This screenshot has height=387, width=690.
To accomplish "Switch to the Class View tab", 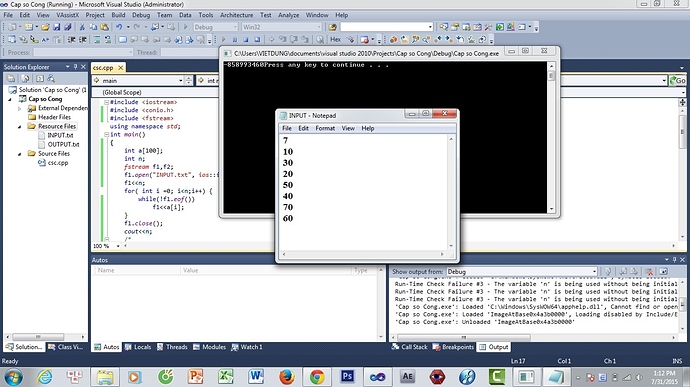I will click(x=66, y=347).
